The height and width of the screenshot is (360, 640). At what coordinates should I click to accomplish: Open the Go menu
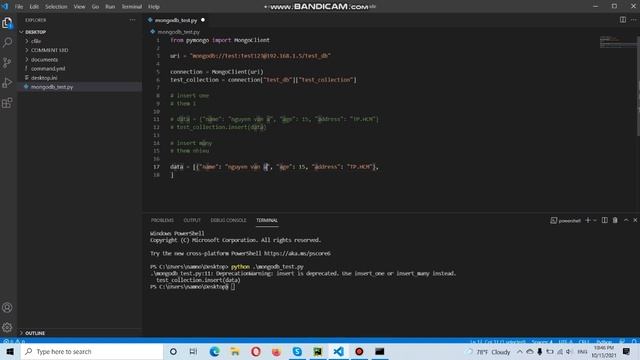click(95, 7)
